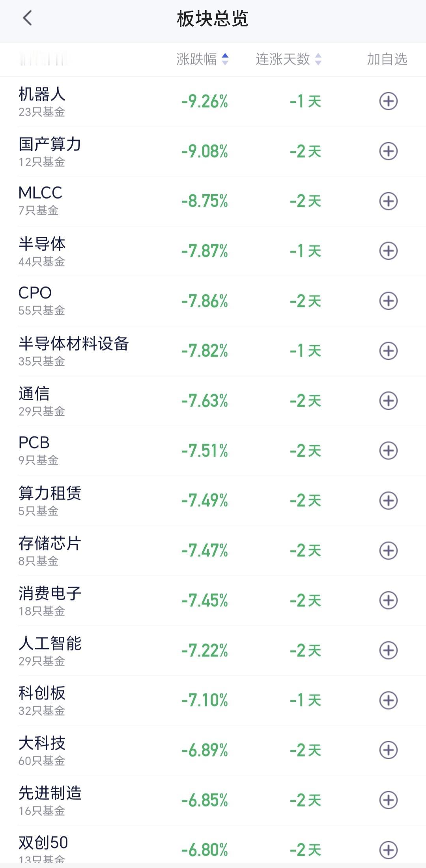The height and width of the screenshot is (868, 426).
Task: Add MLCC sector to watchlist
Action: [388, 201]
